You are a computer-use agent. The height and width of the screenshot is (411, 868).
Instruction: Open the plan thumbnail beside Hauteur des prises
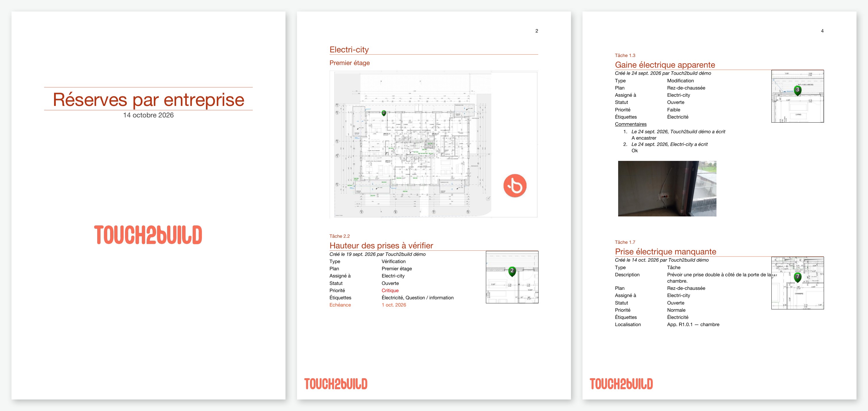click(512, 277)
